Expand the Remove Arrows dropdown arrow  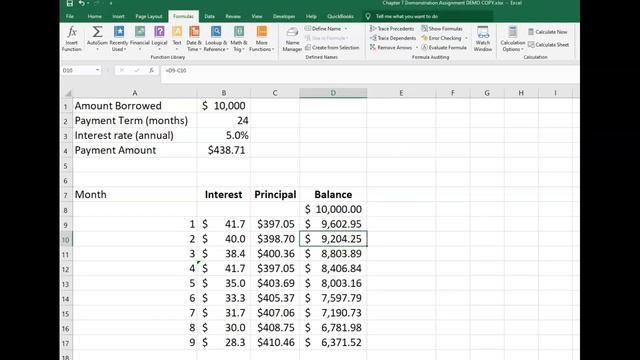[416, 47]
